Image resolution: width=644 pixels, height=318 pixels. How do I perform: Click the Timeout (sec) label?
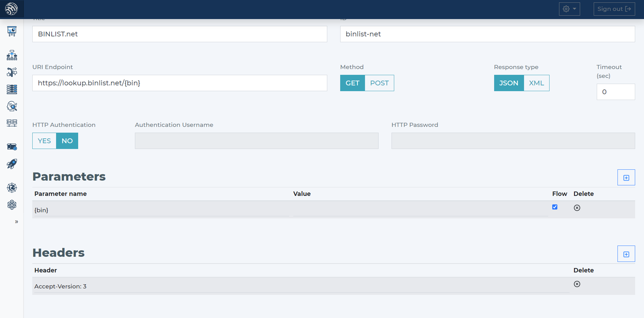pos(609,71)
